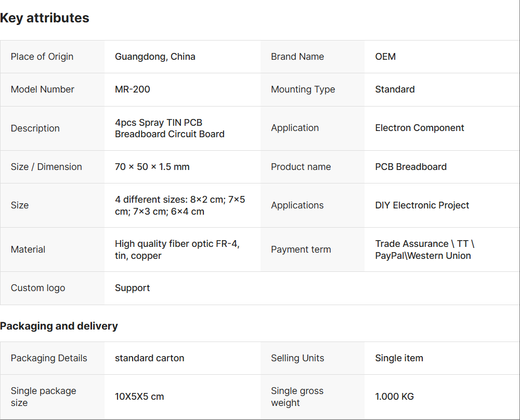Select the standard carton packaging value
The width and height of the screenshot is (520, 420).
(x=149, y=358)
